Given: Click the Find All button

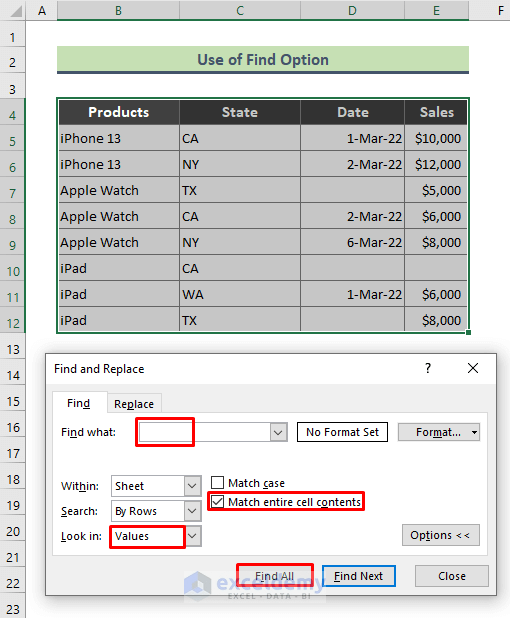Looking at the screenshot, I should [274, 576].
